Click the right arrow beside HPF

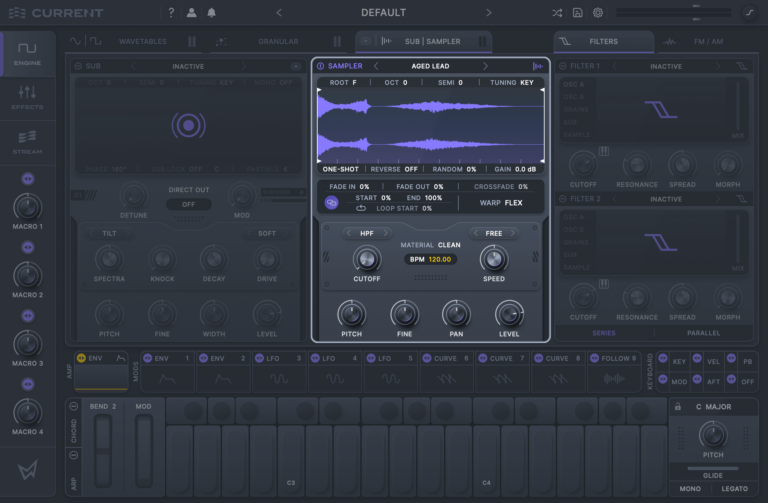[386, 233]
